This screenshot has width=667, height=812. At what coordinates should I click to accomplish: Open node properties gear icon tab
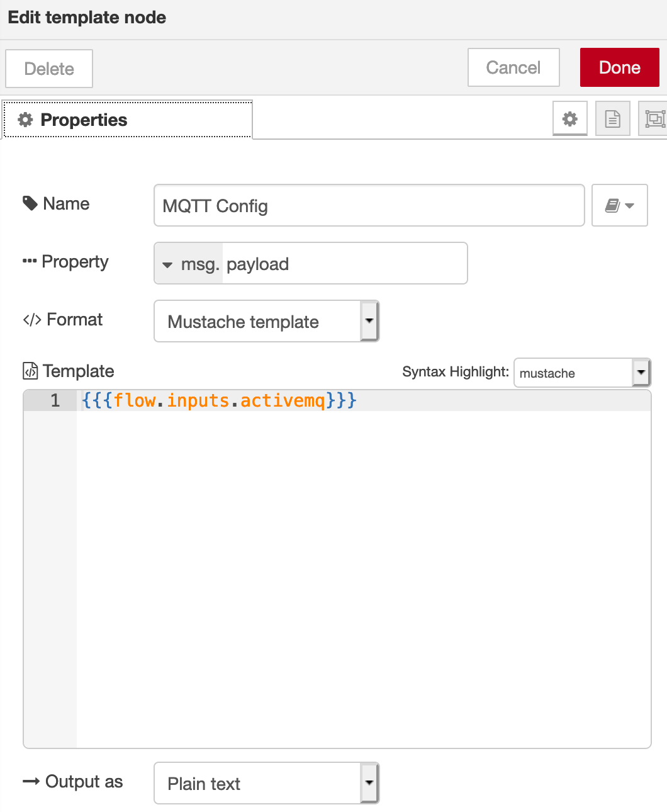click(x=569, y=118)
